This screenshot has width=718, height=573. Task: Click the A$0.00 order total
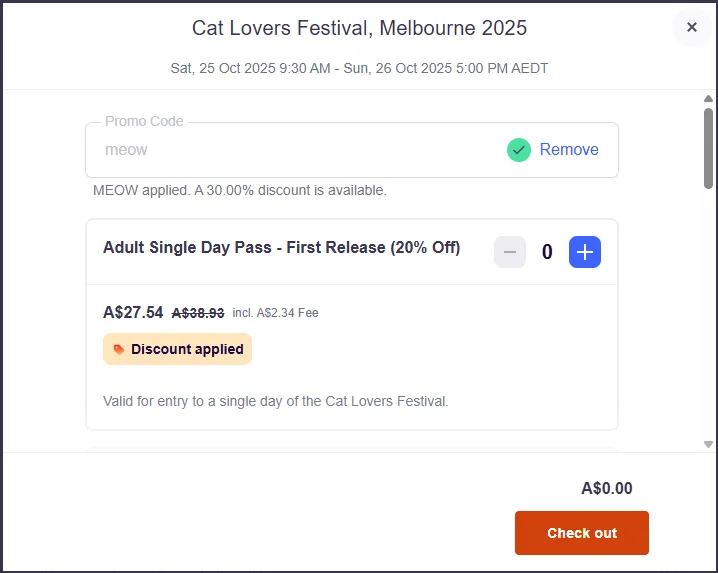(x=606, y=488)
